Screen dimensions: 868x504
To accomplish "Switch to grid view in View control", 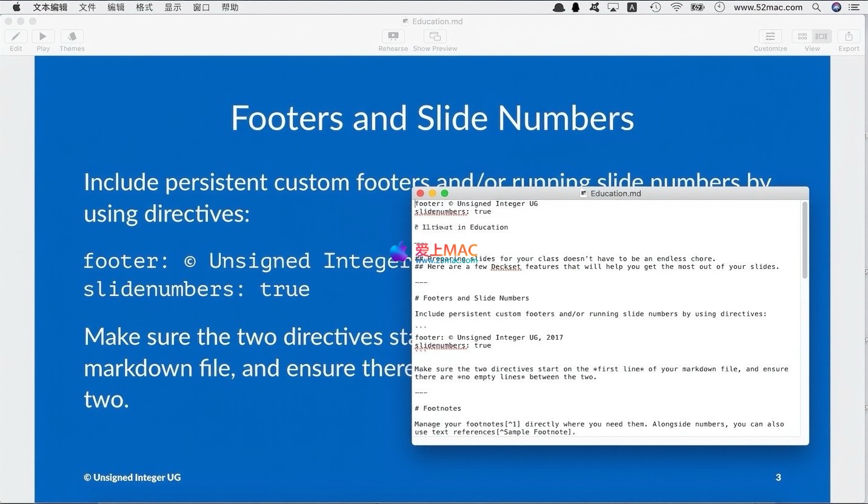I will point(803,37).
